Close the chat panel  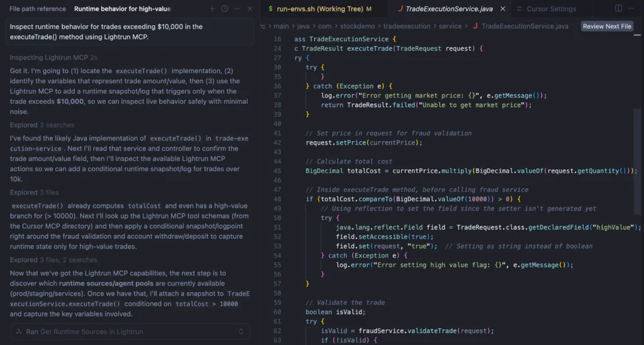(250, 9)
